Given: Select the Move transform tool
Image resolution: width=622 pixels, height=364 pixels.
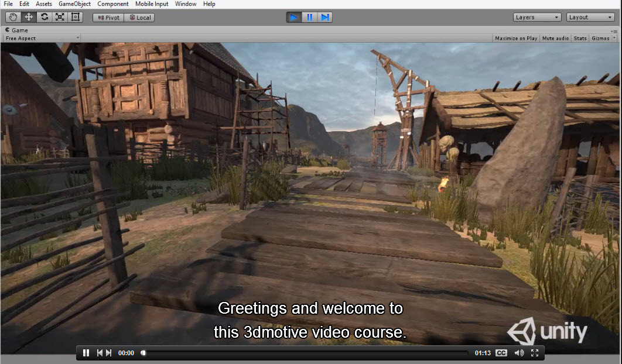Looking at the screenshot, I should 29,17.
